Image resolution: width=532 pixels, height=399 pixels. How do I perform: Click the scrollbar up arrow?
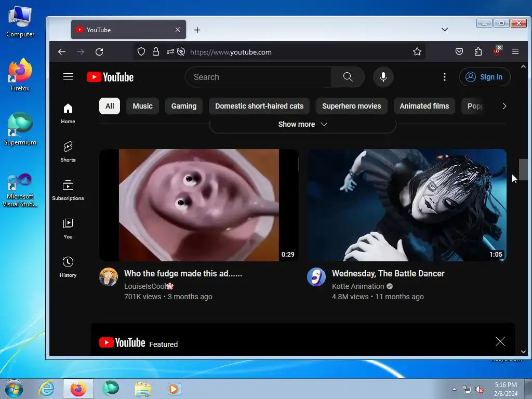pyautogui.click(x=523, y=66)
